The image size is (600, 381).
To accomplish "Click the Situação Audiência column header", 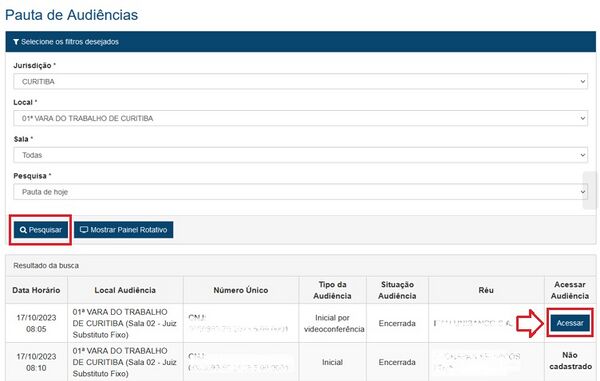I will [x=397, y=290].
